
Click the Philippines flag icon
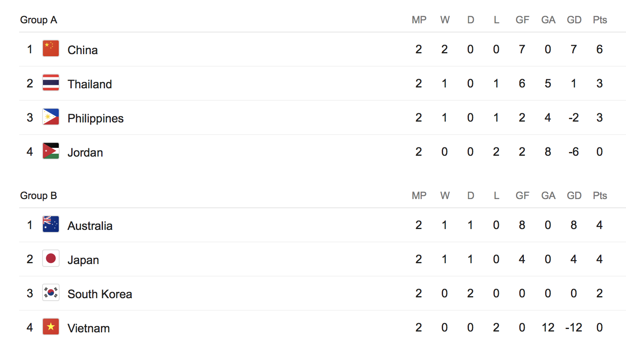(51, 117)
